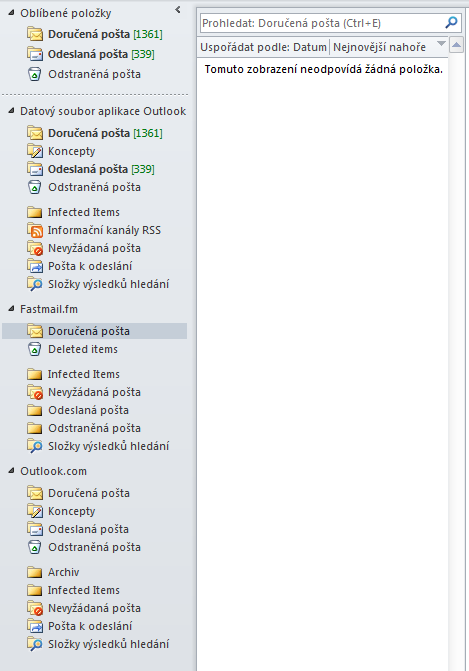The height and width of the screenshot is (671, 469).
Task: Click Uspořádat podle: Datum column header
Action: (x=263, y=47)
